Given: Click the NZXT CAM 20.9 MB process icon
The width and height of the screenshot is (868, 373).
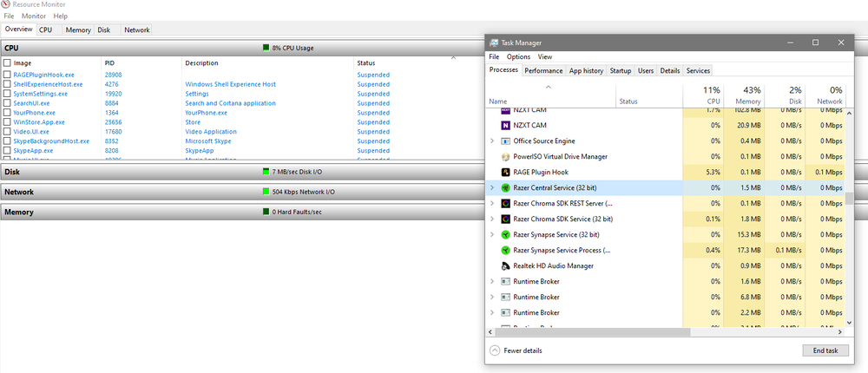Looking at the screenshot, I should (x=505, y=126).
